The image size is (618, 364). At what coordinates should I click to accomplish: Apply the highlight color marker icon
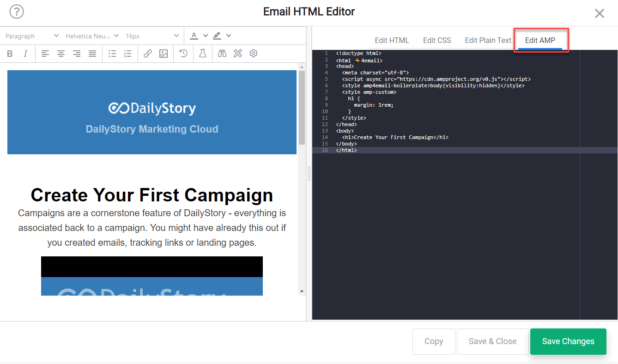(x=217, y=36)
